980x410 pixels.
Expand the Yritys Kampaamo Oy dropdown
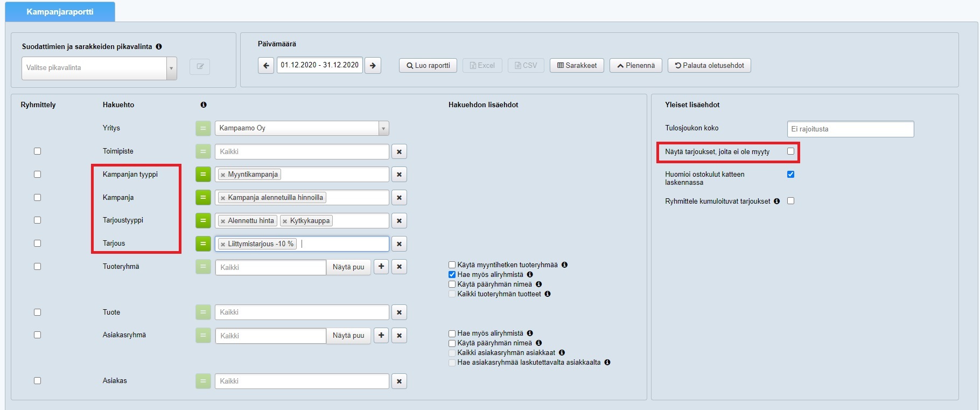click(x=383, y=128)
